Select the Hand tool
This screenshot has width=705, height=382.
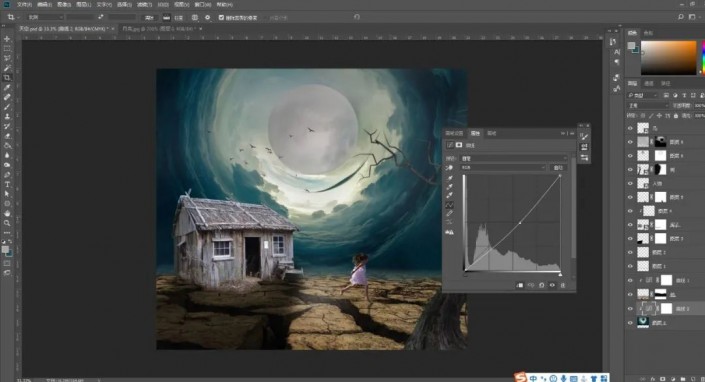click(7, 213)
